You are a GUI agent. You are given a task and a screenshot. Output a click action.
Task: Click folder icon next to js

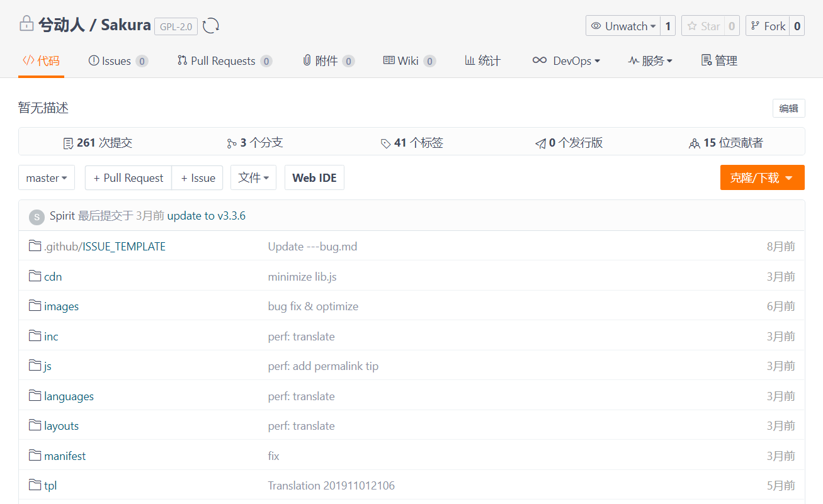pos(35,366)
